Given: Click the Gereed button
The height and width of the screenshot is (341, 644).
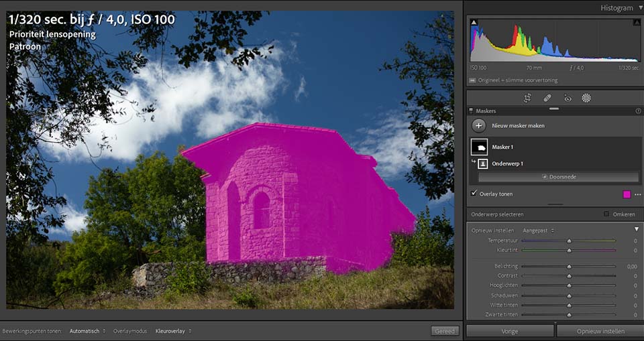Looking at the screenshot, I should tap(445, 331).
